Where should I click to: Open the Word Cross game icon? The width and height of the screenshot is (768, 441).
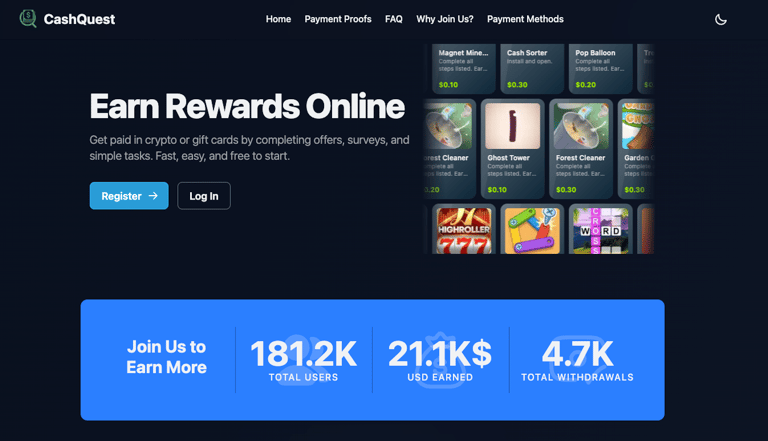(600, 231)
